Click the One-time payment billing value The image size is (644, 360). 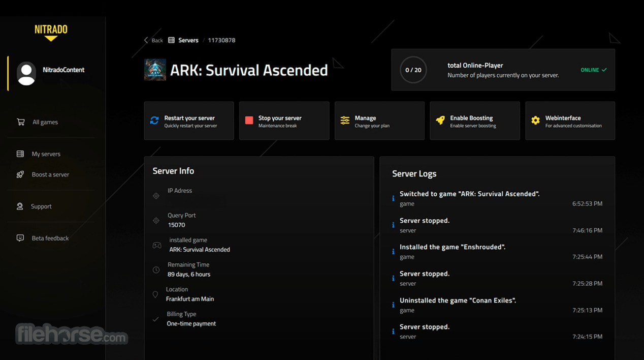tap(191, 323)
